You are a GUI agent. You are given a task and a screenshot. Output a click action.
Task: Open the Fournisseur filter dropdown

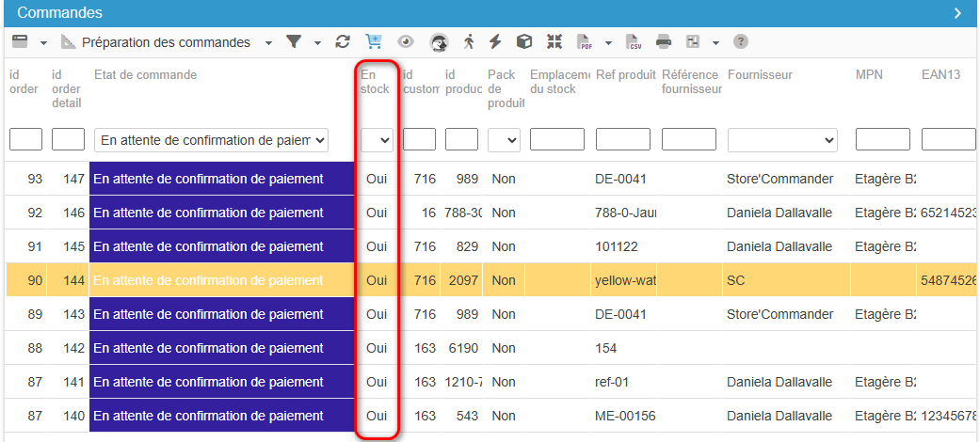781,140
